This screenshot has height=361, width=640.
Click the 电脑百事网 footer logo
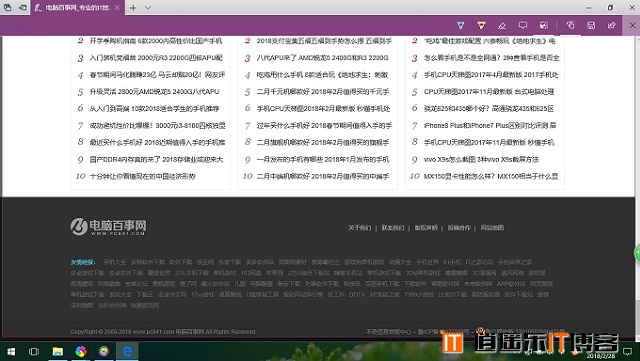click(109, 226)
